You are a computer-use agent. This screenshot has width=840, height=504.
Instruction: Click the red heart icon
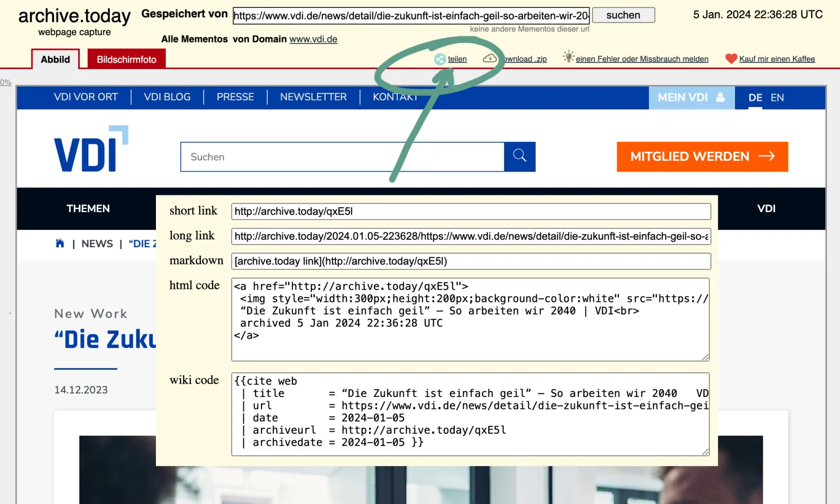(731, 59)
